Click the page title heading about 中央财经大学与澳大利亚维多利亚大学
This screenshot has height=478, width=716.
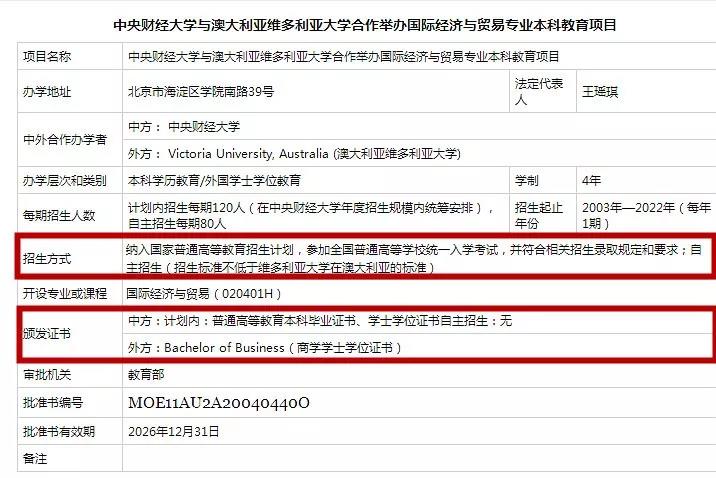tap(365, 25)
